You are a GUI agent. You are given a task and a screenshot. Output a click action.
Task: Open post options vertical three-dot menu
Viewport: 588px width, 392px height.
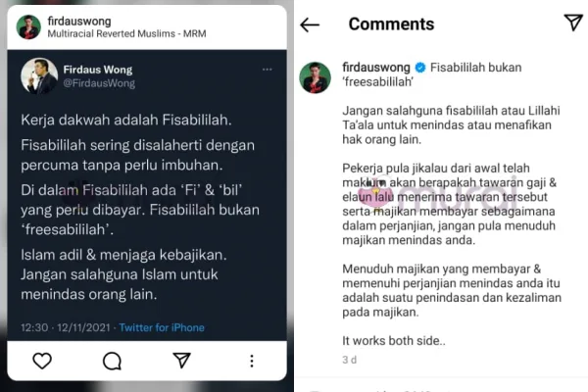point(252,361)
